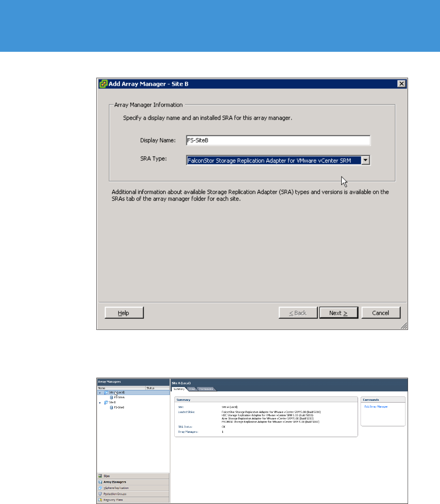
Task: Click the Protection Groups shield icon
Action: click(x=100, y=494)
